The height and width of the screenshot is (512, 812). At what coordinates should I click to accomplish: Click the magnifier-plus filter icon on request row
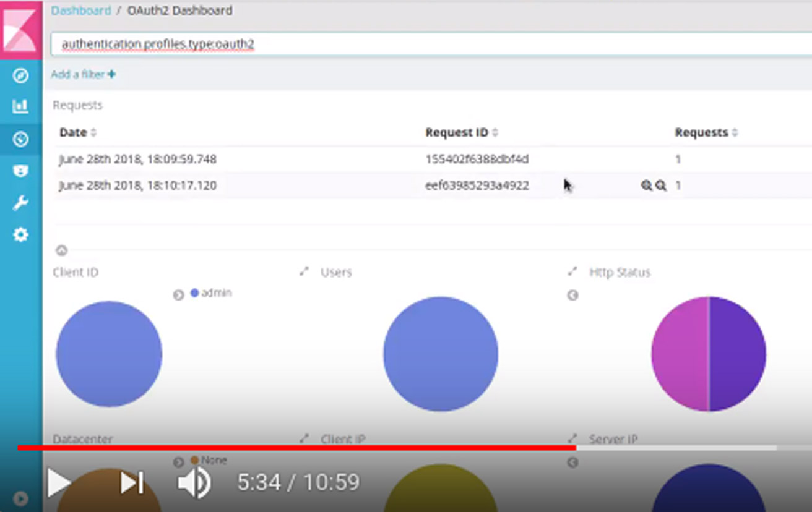[646, 185]
